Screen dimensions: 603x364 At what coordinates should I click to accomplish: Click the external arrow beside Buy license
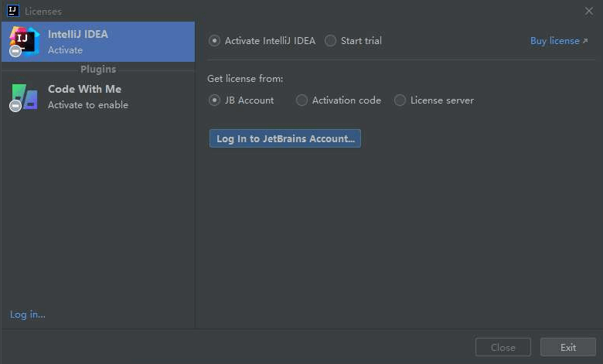pos(585,41)
